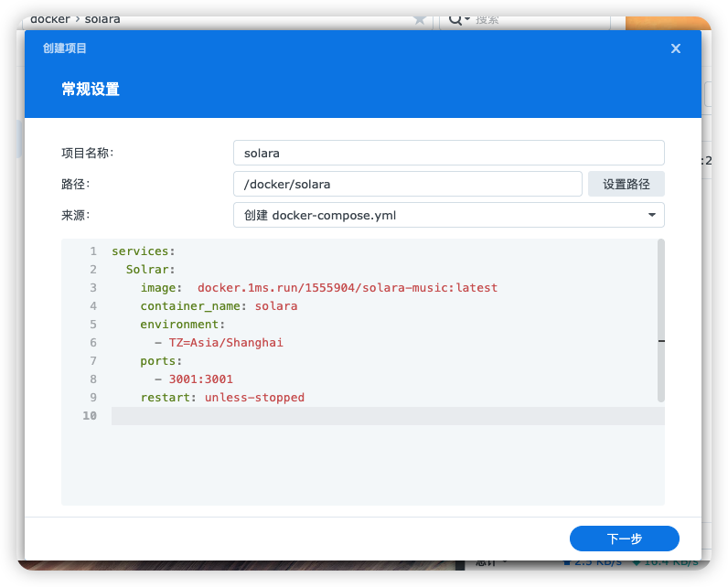The height and width of the screenshot is (587, 728).
Task: Place cursor on empty line 10
Action: (x=366, y=416)
